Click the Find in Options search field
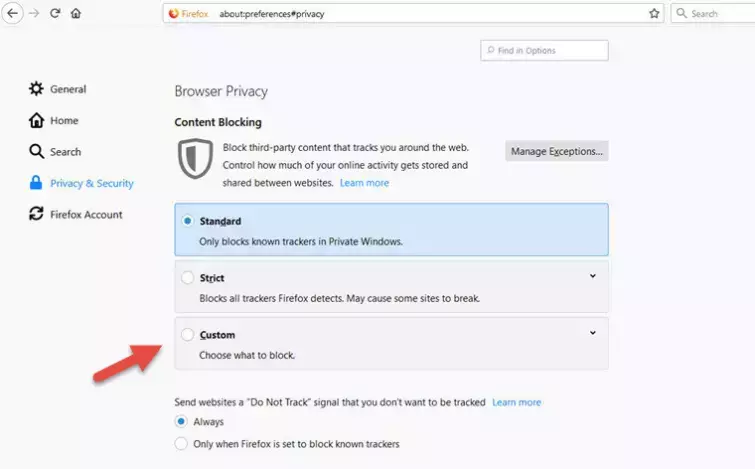Viewport: 755px width, 469px height. point(544,51)
